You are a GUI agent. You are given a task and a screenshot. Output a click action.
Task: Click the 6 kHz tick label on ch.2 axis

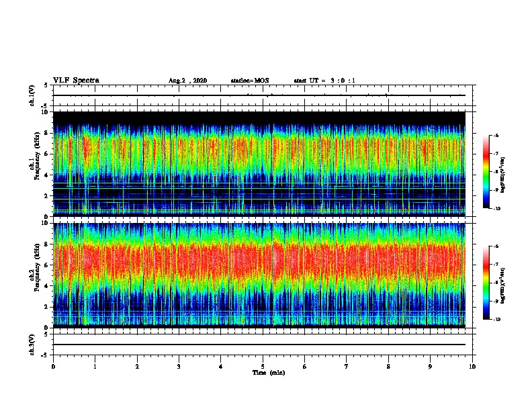point(46,265)
